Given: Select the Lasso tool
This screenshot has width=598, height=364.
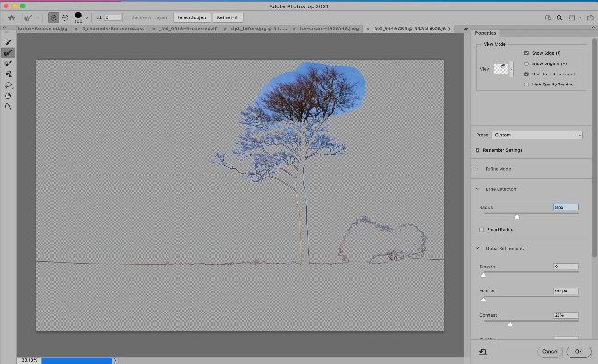Looking at the screenshot, I should point(8,85).
